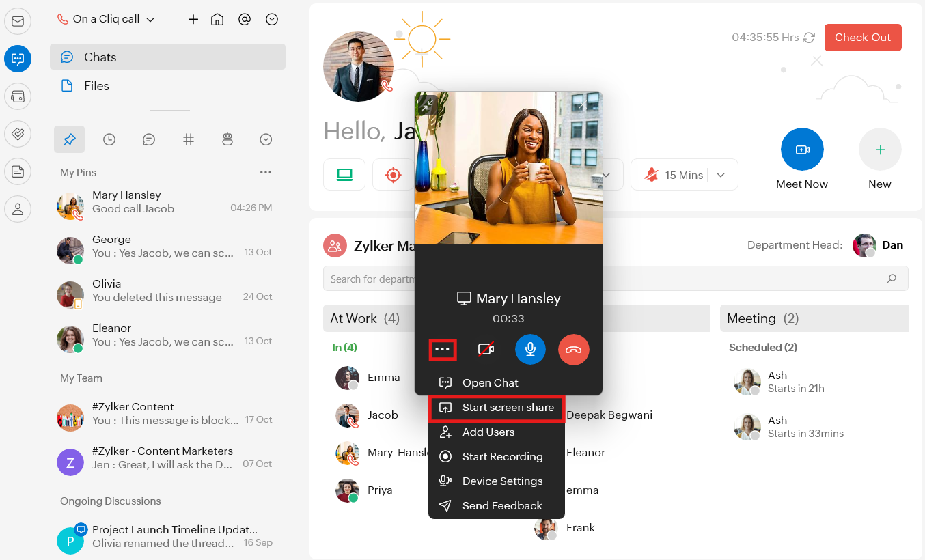This screenshot has width=925, height=560.
Task: Open #Zylker - Content Marketers channel
Action: click(167, 462)
